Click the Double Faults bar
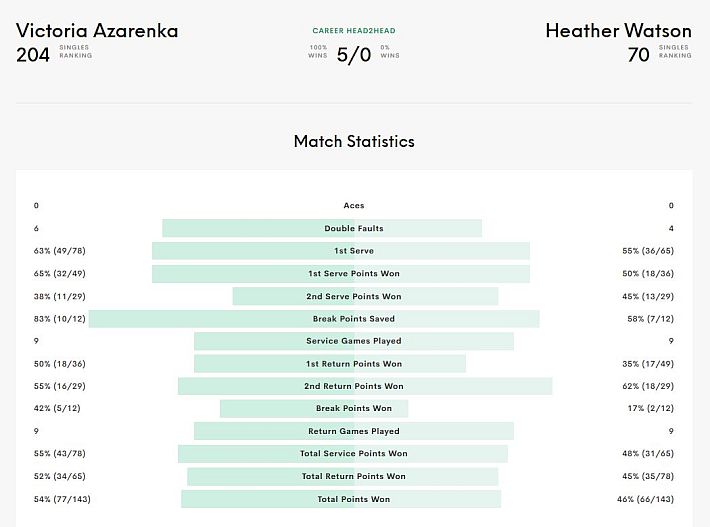 [322, 228]
